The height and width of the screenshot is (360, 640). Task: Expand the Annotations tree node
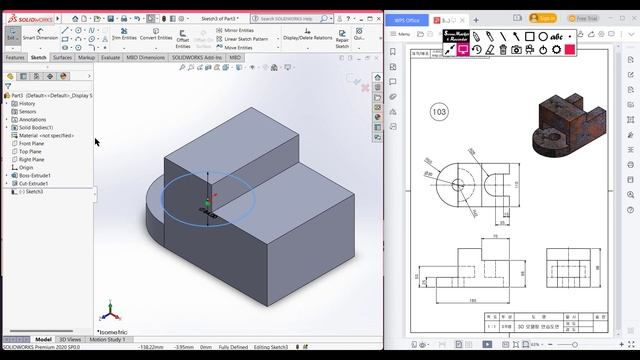pos(7,120)
